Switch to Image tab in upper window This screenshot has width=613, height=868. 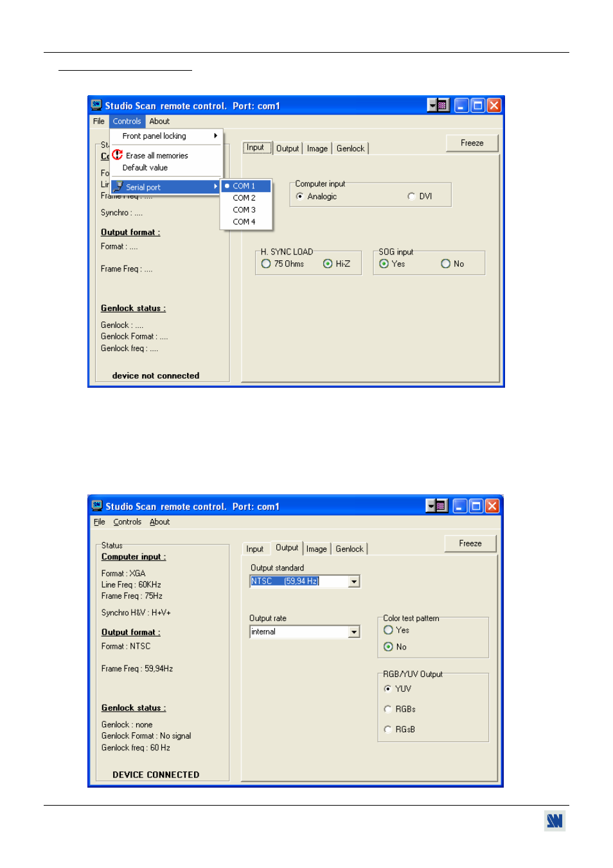click(317, 149)
